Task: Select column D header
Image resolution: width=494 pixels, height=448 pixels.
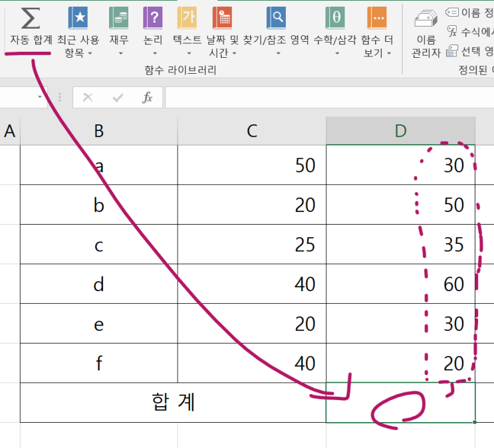Action: [400, 131]
